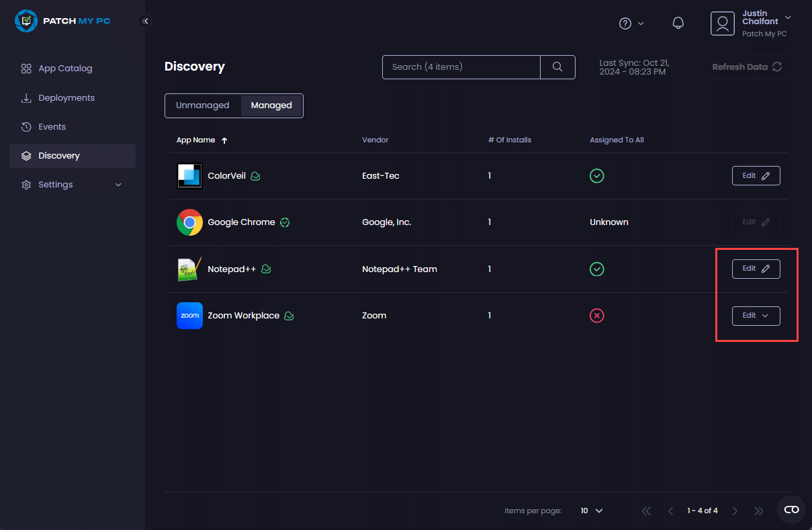Open the chat widget icon bottom right
The width and height of the screenshot is (812, 530).
[x=791, y=510]
